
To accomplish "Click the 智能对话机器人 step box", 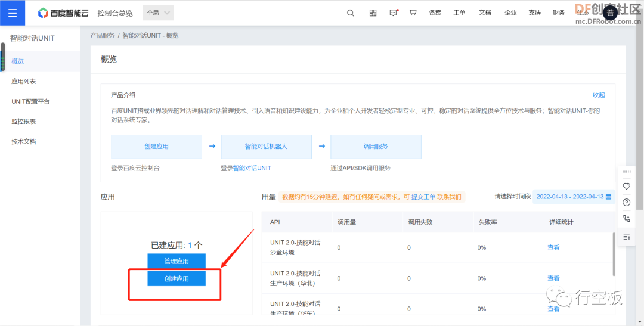I will coord(266,147).
